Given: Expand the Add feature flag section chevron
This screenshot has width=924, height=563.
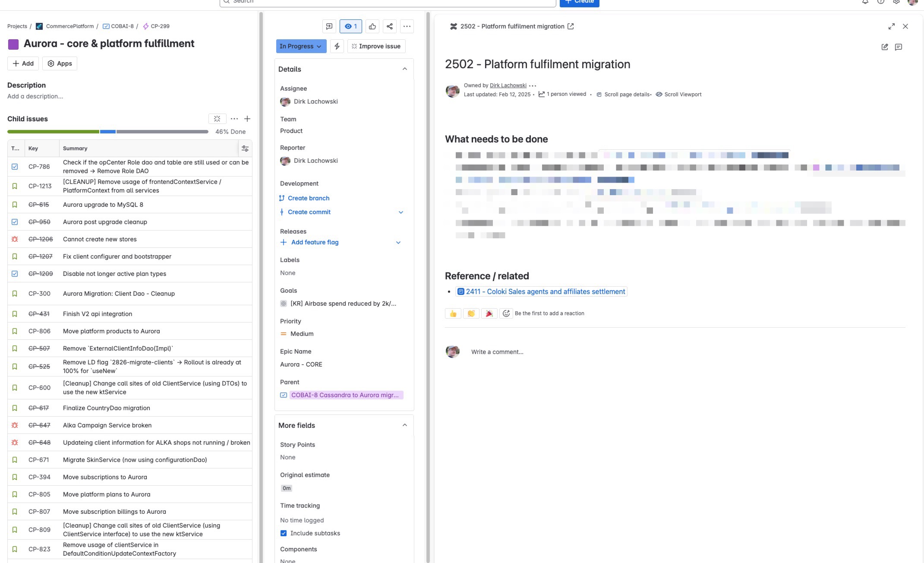Looking at the screenshot, I should [x=398, y=242].
